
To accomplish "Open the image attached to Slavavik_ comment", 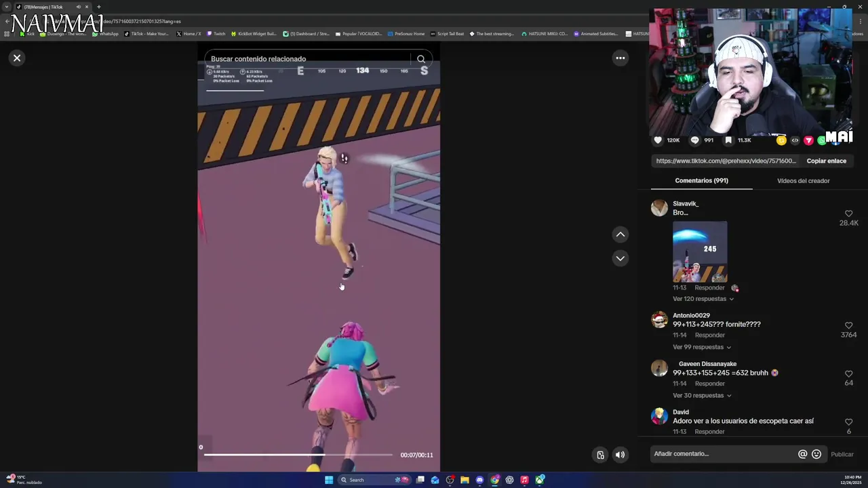I will [700, 251].
